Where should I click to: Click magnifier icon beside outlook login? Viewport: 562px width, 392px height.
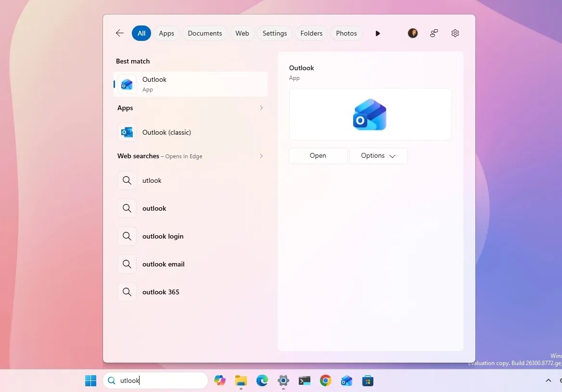[127, 236]
